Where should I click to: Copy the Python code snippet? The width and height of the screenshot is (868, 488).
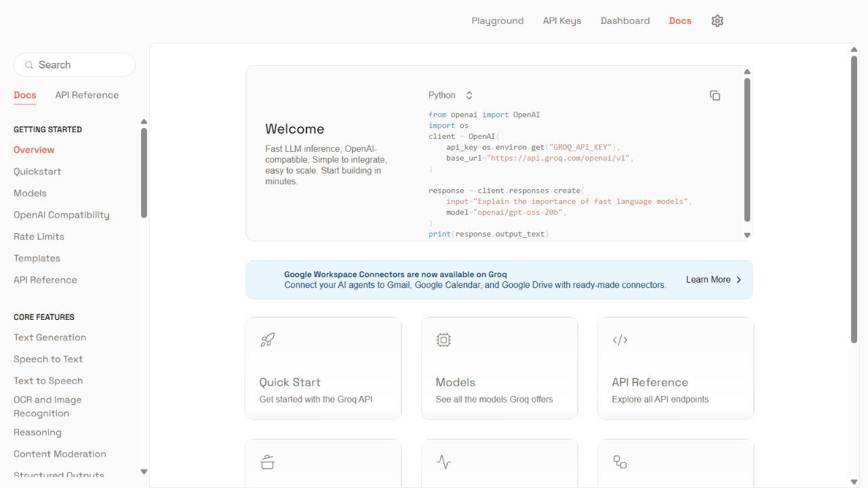(715, 96)
